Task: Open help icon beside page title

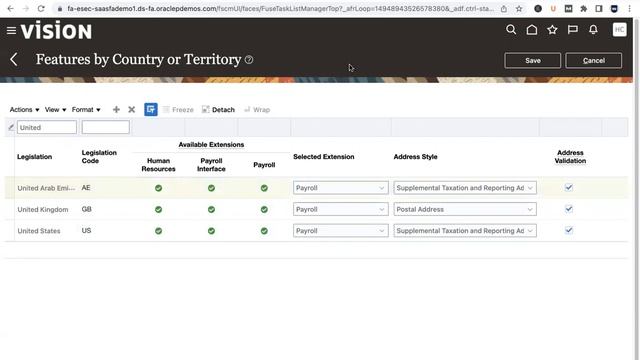Action: [x=249, y=60]
